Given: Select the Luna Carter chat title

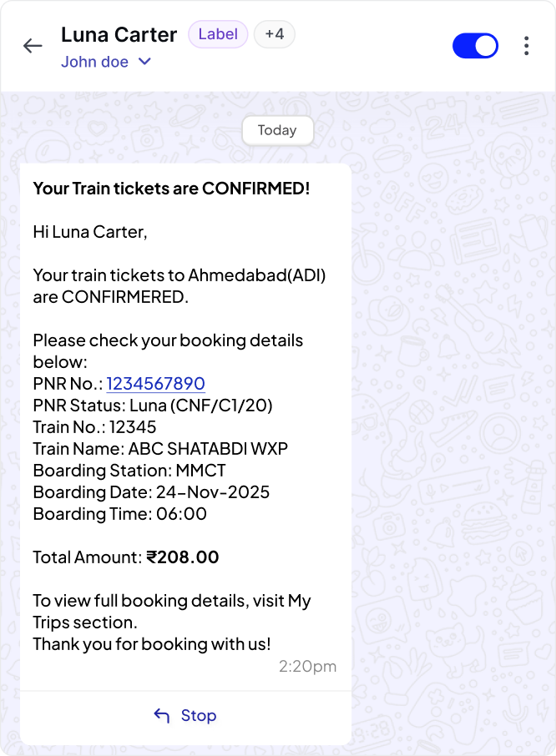Looking at the screenshot, I should [119, 34].
